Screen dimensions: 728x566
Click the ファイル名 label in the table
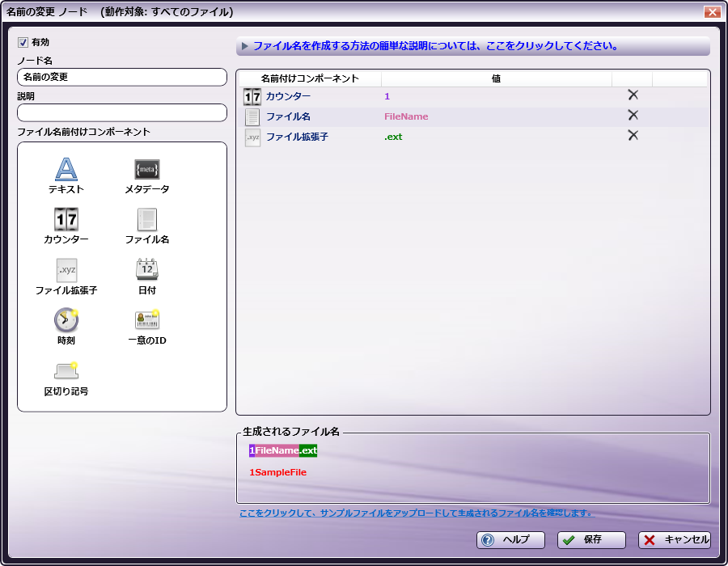pyautogui.click(x=288, y=116)
